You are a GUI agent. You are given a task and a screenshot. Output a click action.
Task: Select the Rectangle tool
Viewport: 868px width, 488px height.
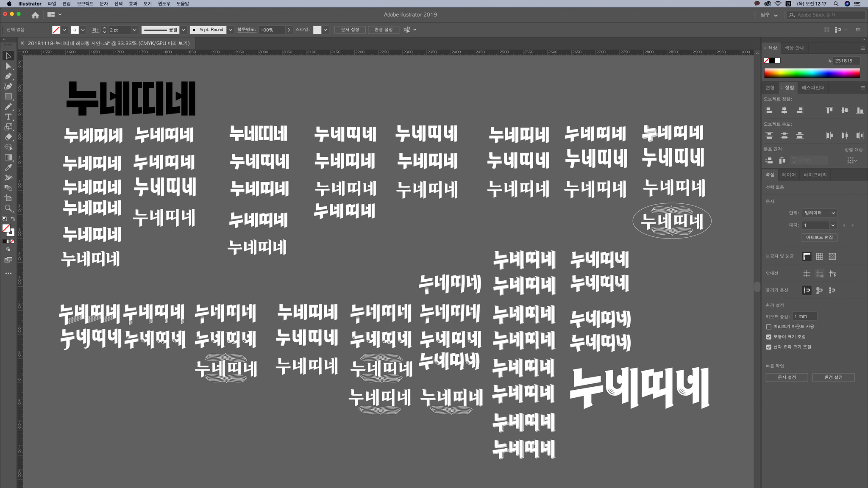coord(8,97)
